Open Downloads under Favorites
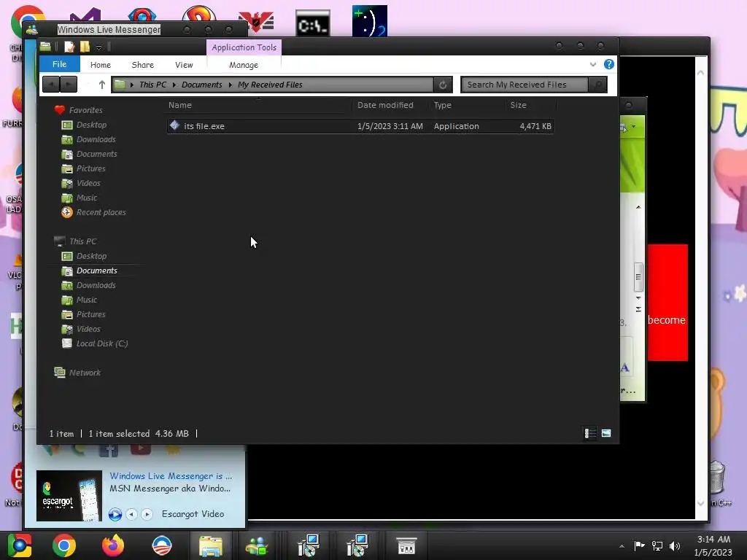This screenshot has height=560, width=747. coord(96,139)
